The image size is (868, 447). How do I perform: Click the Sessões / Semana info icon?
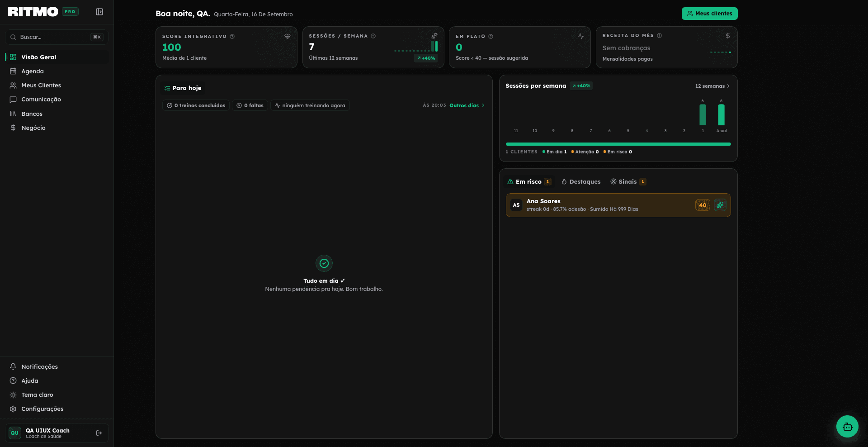pos(373,36)
